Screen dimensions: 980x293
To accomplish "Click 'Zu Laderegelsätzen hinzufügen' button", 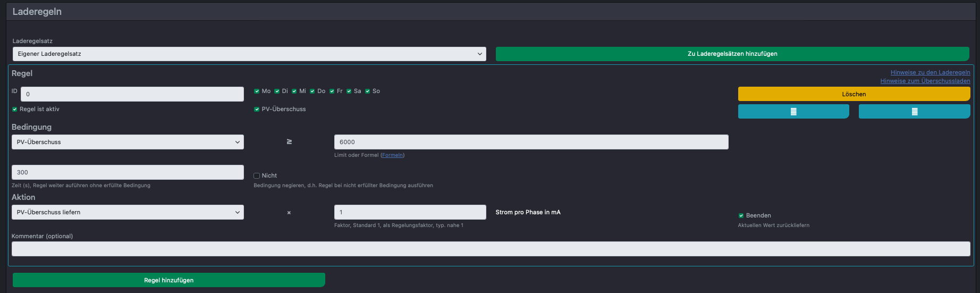I will (732, 54).
